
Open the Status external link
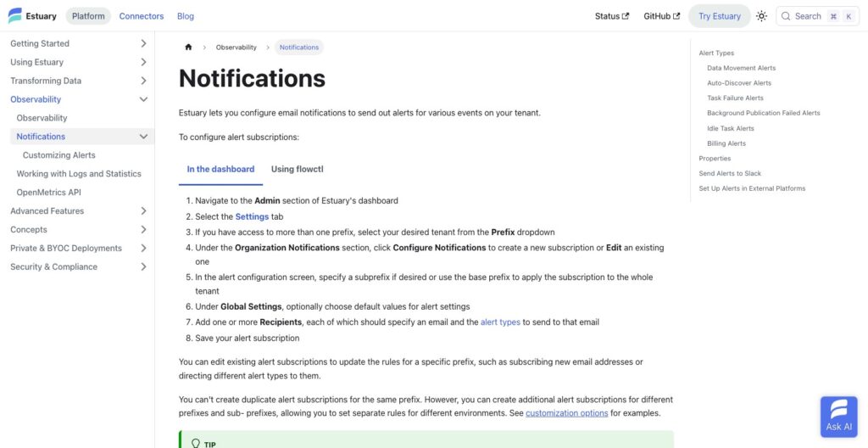pos(612,16)
